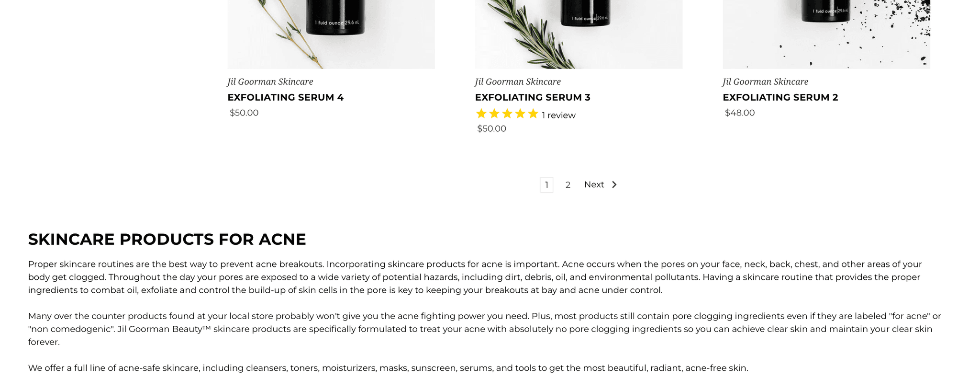The width and height of the screenshot is (980, 390).
Task: Click the brand name above Exfoliating Serum 3
Action: click(x=517, y=81)
